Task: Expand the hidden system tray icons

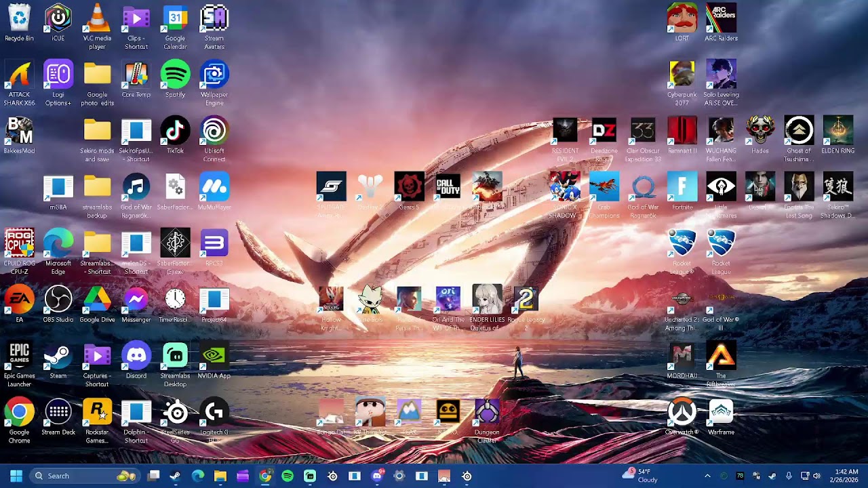Action: point(707,476)
